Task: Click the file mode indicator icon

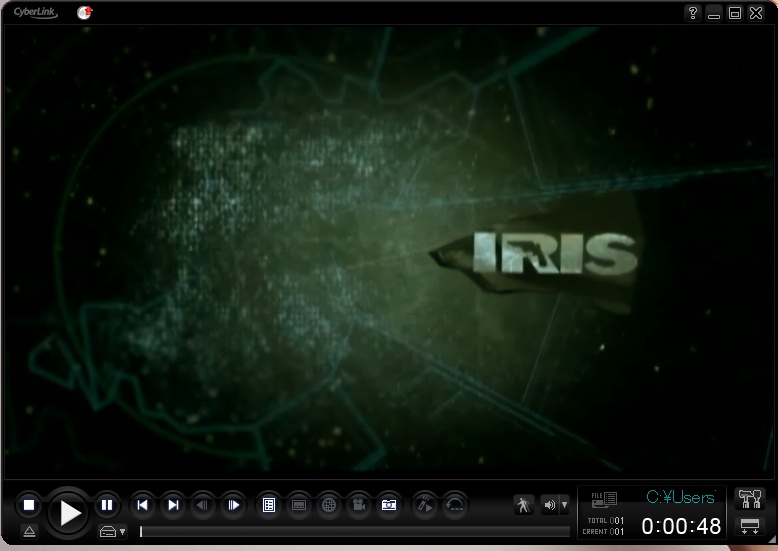Action: [604, 499]
